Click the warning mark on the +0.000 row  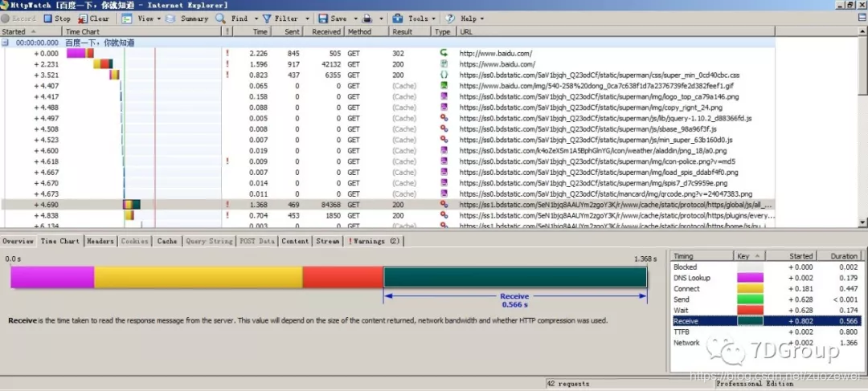[x=227, y=53]
